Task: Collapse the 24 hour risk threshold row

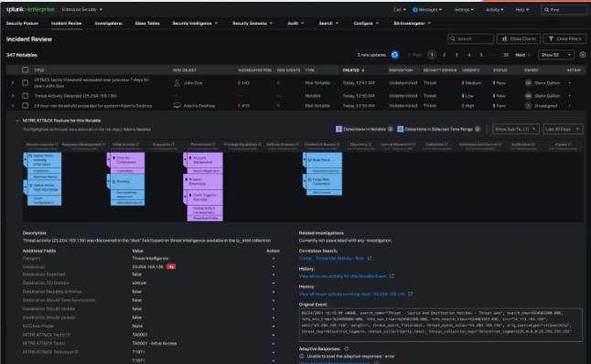Action: pos(13,106)
